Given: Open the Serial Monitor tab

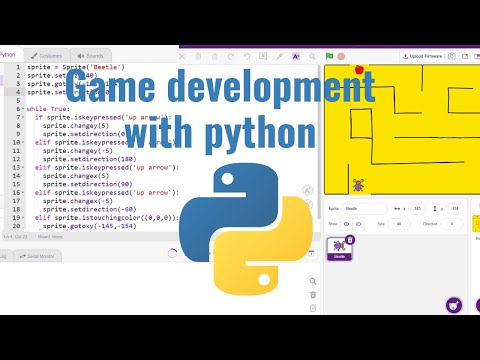Looking at the screenshot, I should pos(37,256).
